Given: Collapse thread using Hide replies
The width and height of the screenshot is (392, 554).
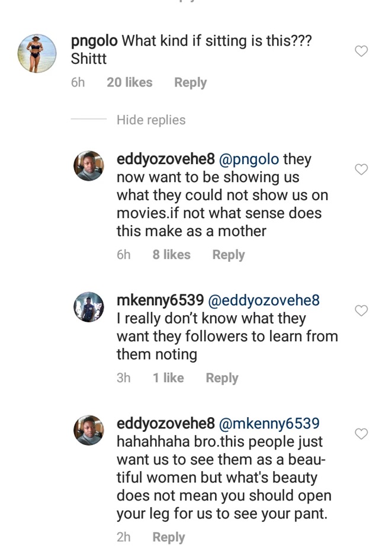Looking at the screenshot, I should (x=151, y=120).
